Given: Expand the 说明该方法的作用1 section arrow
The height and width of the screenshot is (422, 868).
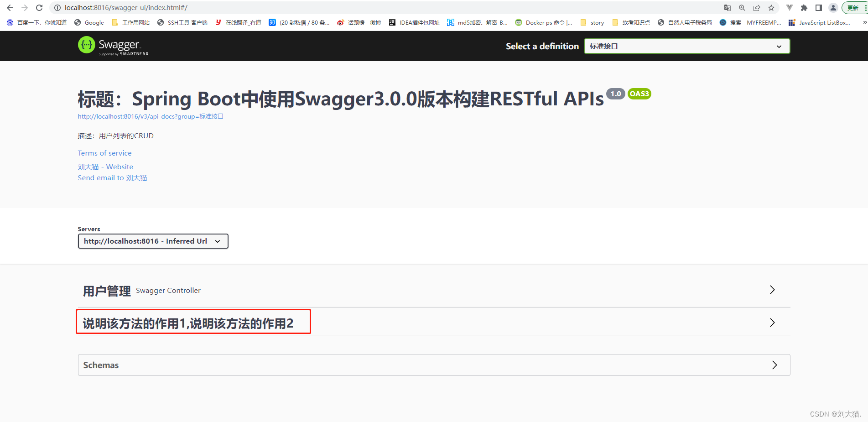Looking at the screenshot, I should click(x=772, y=323).
